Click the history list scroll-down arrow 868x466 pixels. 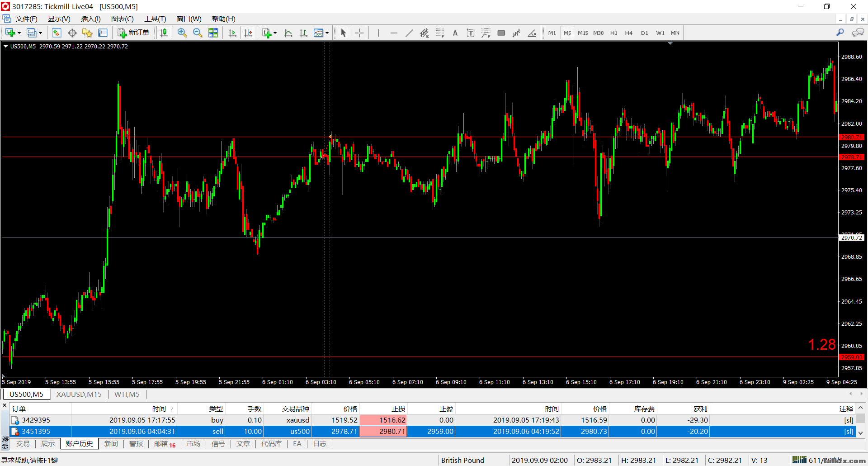[860, 433]
